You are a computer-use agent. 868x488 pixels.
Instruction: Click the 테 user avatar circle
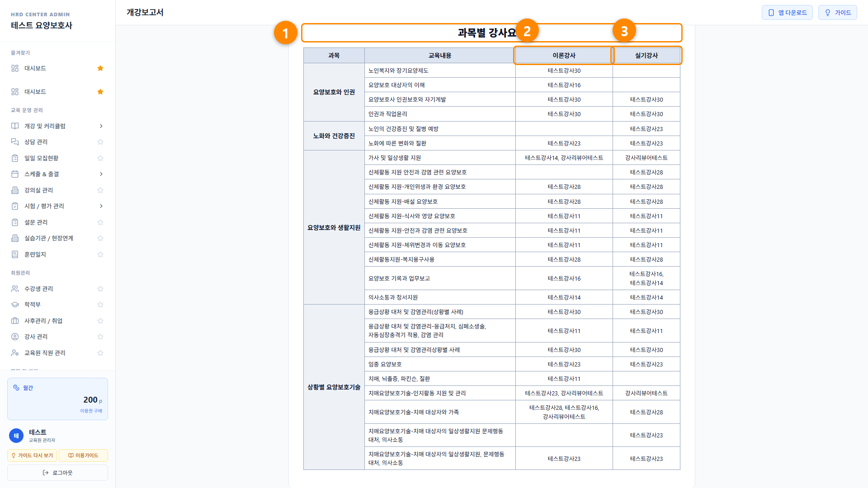point(16,436)
